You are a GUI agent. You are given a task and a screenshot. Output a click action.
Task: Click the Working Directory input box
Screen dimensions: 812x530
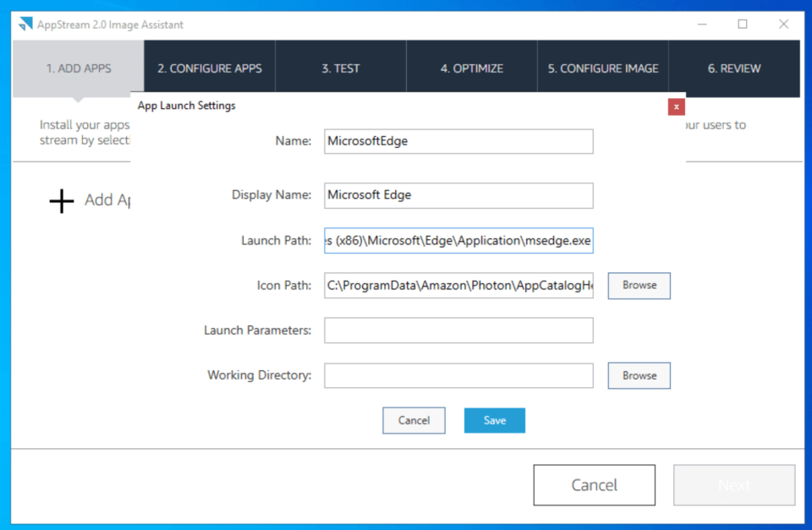[458, 375]
